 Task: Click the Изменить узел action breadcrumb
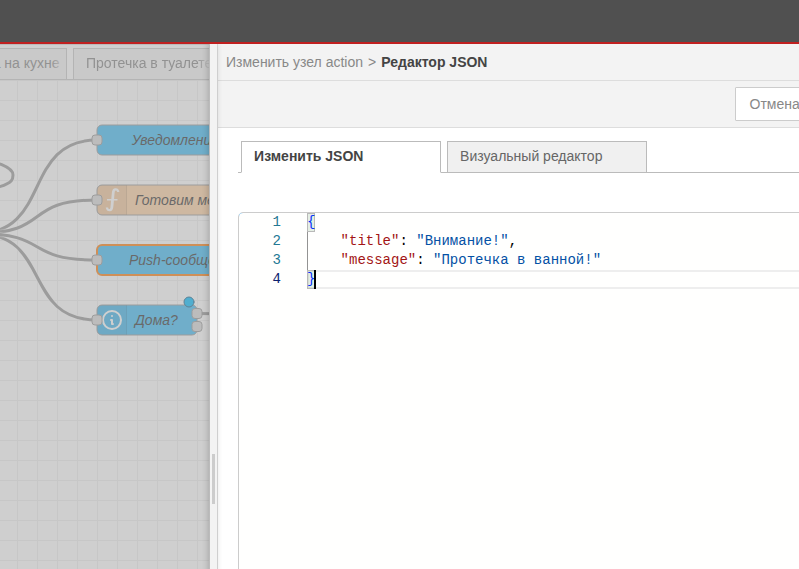[294, 62]
